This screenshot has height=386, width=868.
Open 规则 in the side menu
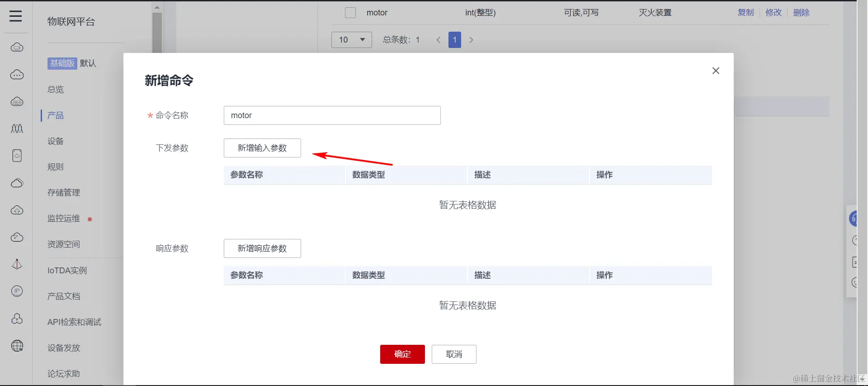[56, 167]
